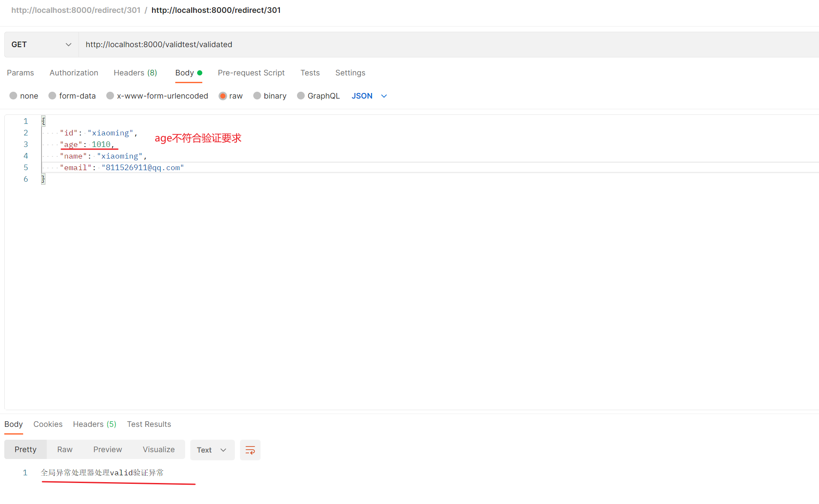Open the request Settings tab
Viewport: 819px width, 504px height.
(350, 73)
